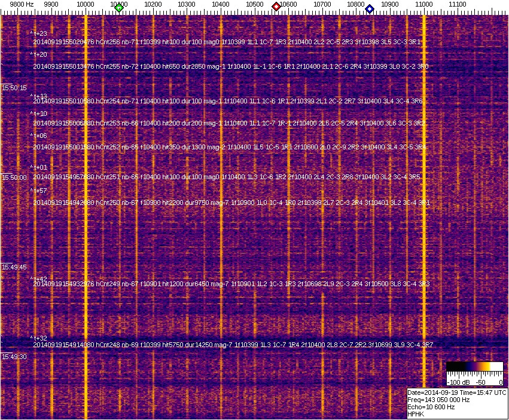Click the 15:50:15 time label
509x420 pixels.
click(14, 88)
